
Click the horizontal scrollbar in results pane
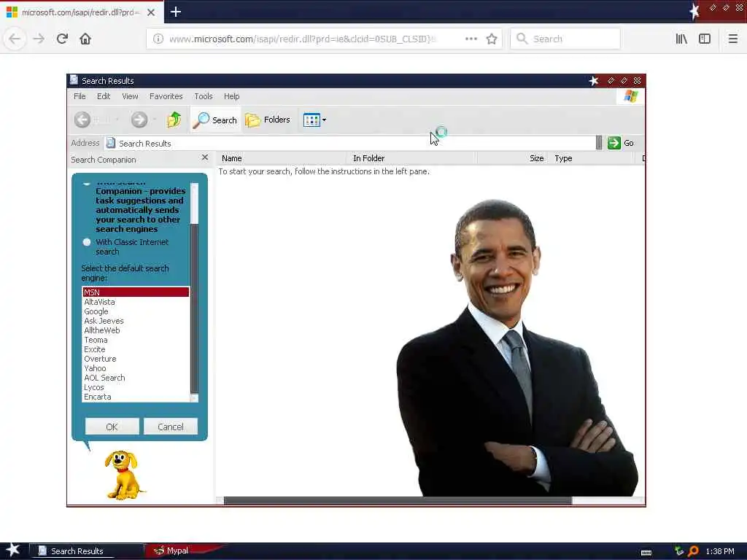[398, 500]
